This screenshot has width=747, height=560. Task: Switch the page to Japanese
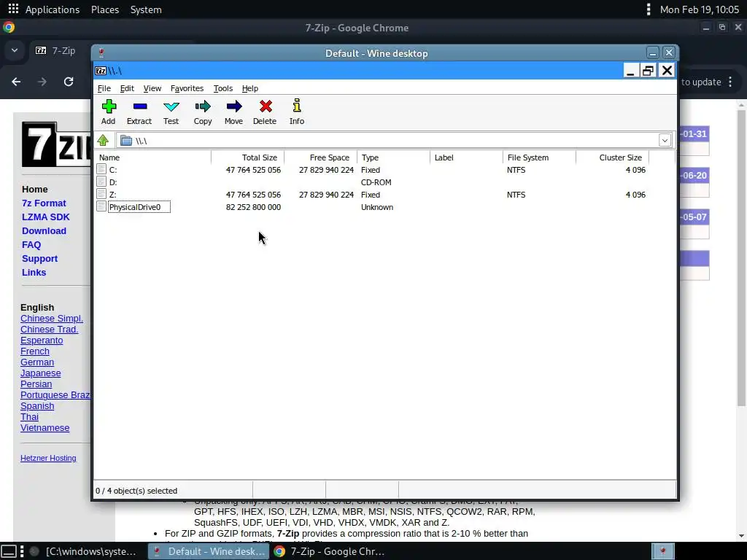coord(41,373)
